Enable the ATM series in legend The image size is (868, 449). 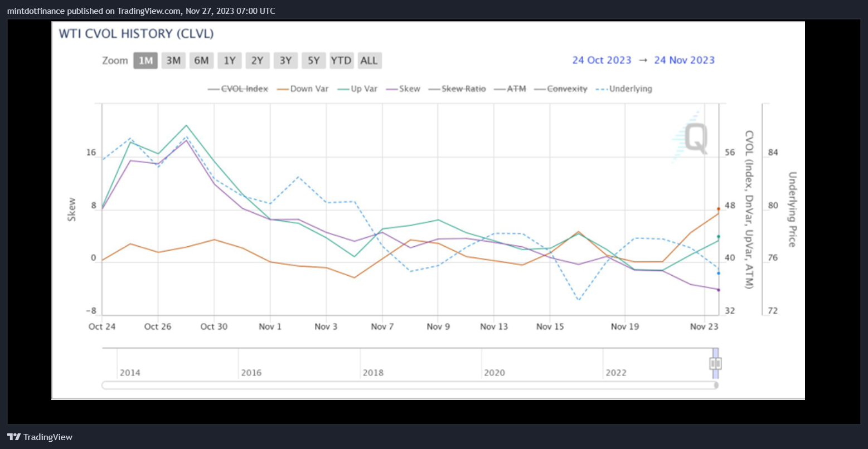[510, 89]
